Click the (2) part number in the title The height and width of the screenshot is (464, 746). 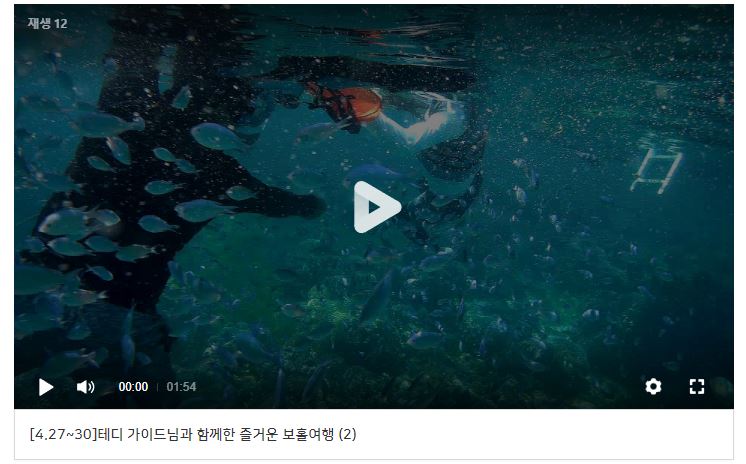tap(347, 434)
